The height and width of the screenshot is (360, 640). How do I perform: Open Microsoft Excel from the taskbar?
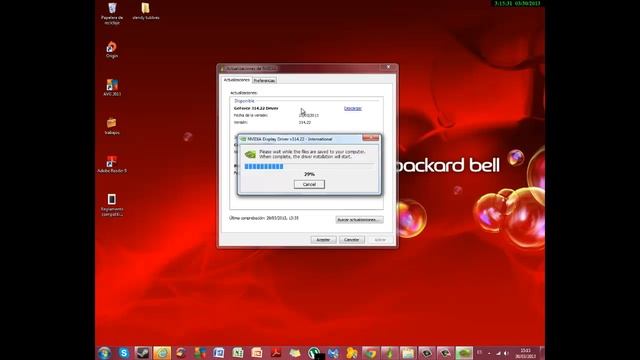tap(238, 353)
